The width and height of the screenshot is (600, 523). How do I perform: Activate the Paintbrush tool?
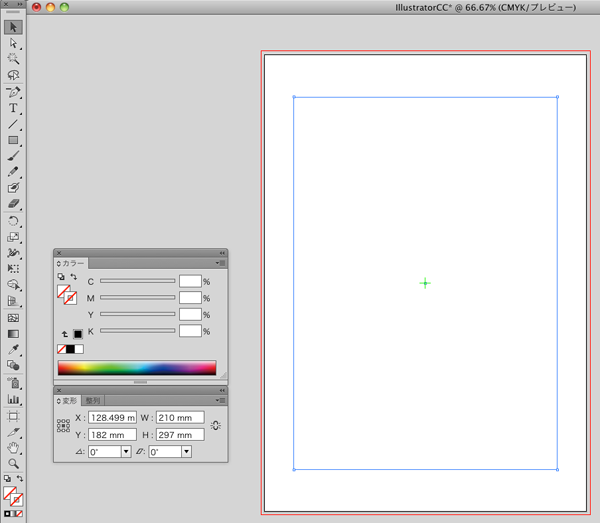click(14, 157)
